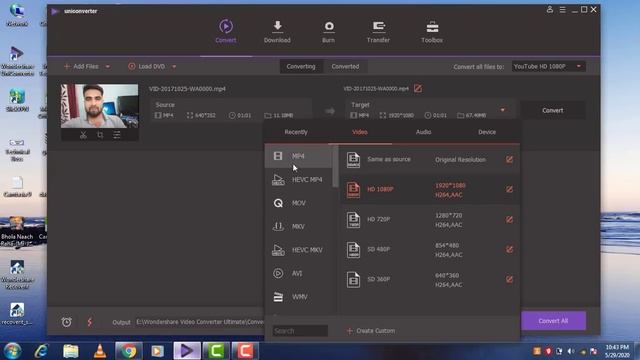The width and height of the screenshot is (640, 360).
Task: Toggle high speed conversion lightning icon
Action: 89,322
